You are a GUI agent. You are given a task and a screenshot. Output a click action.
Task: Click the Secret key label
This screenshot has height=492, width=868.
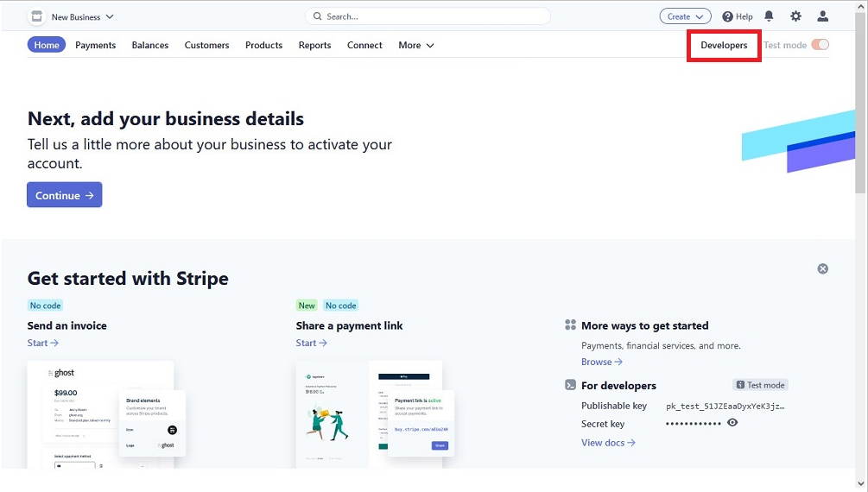(603, 424)
